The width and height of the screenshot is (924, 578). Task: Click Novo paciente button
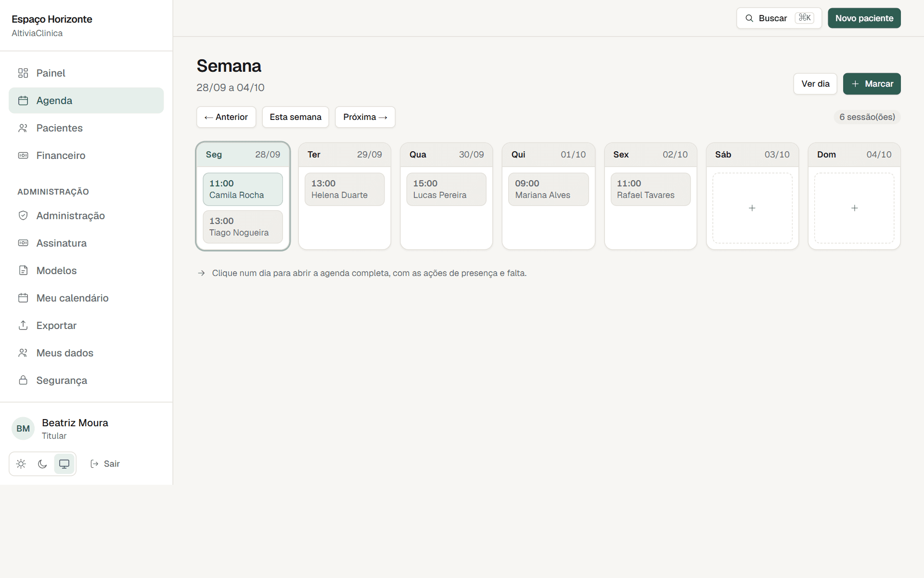[x=864, y=18]
